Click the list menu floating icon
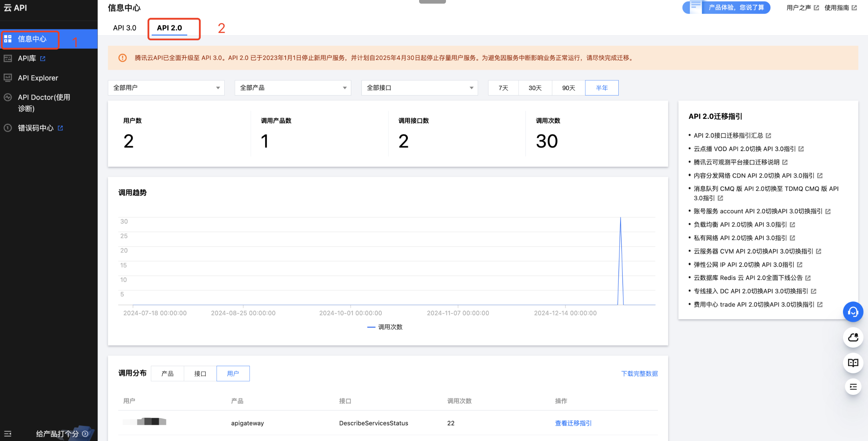 coord(853,387)
